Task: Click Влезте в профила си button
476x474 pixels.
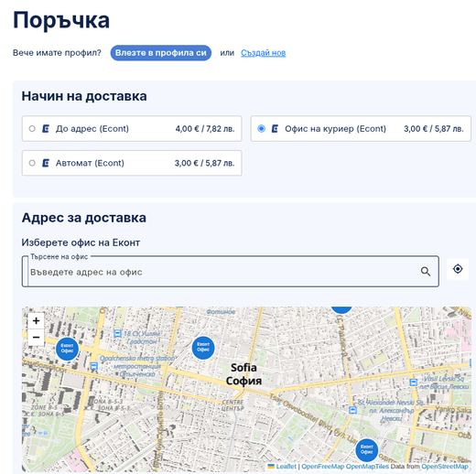Action: pos(161,53)
